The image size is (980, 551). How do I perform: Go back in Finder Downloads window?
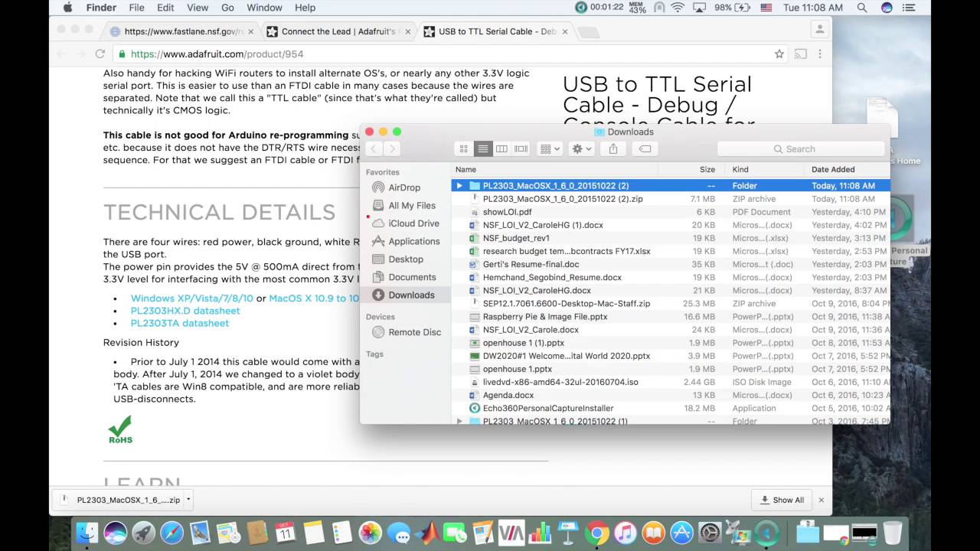tap(373, 149)
